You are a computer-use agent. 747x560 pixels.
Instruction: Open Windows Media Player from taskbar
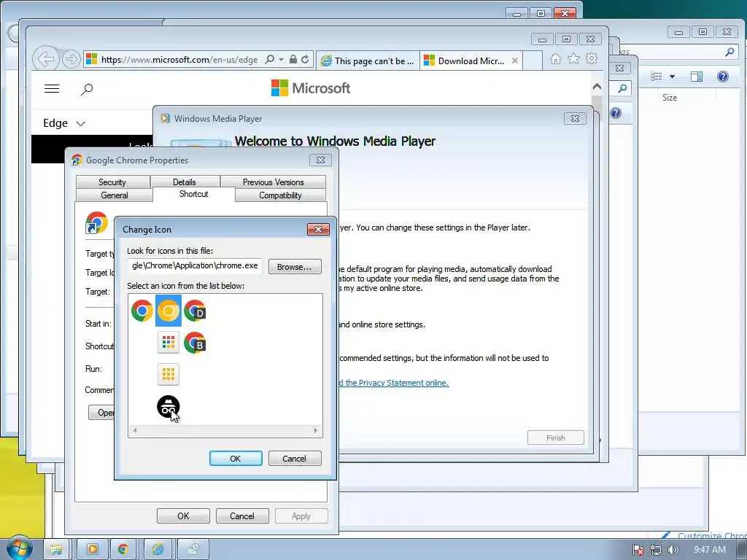tap(93, 550)
